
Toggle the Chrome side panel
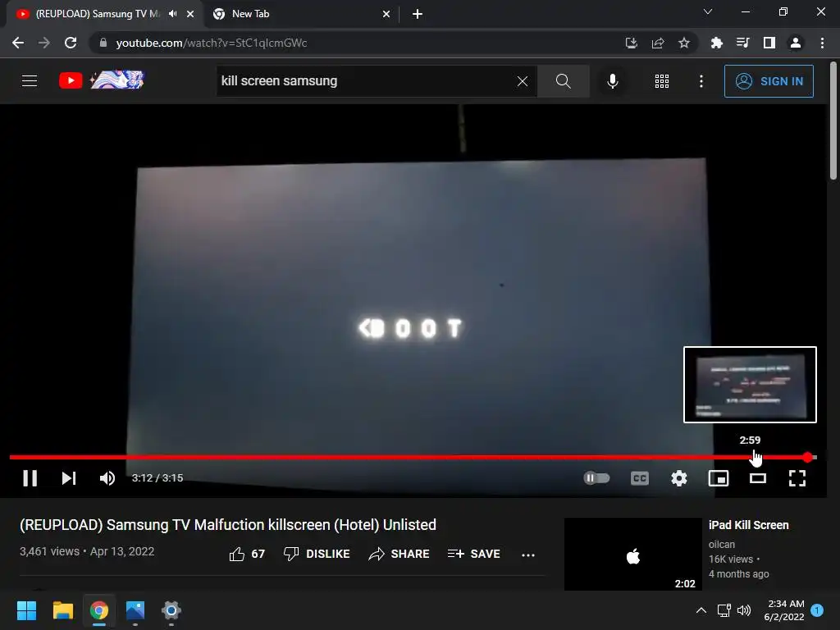pos(769,43)
